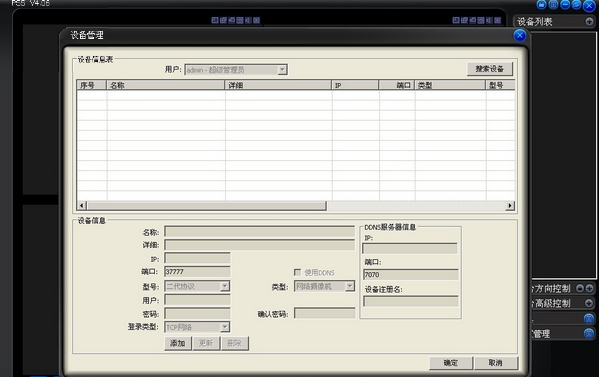Focus the 详细 input field
599x392 pixels.
pos(259,245)
